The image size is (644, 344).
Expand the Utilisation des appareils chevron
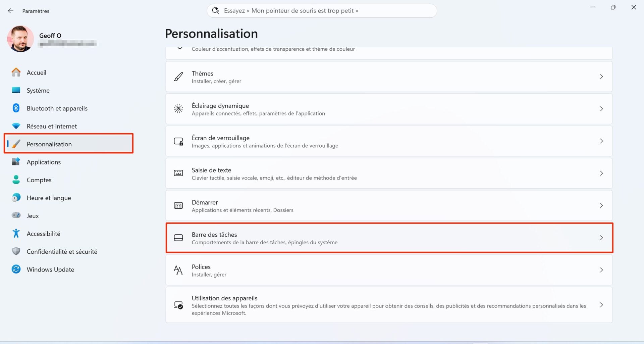(601, 305)
